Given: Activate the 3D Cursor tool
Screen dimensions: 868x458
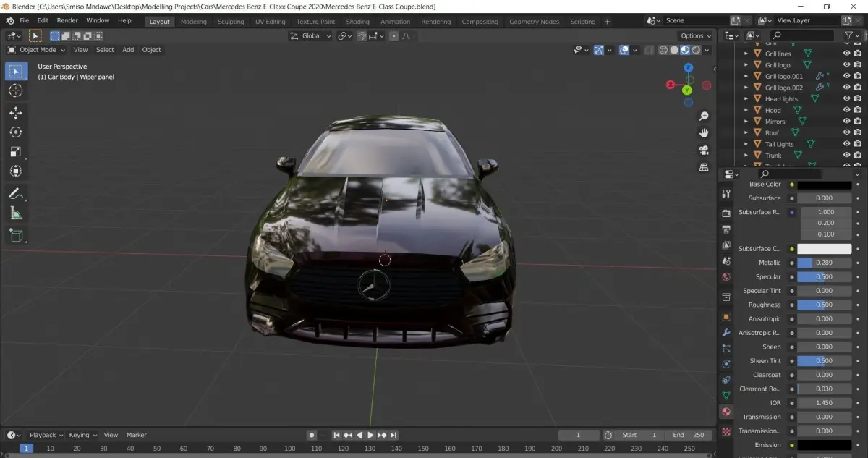Looking at the screenshot, I should [x=16, y=90].
